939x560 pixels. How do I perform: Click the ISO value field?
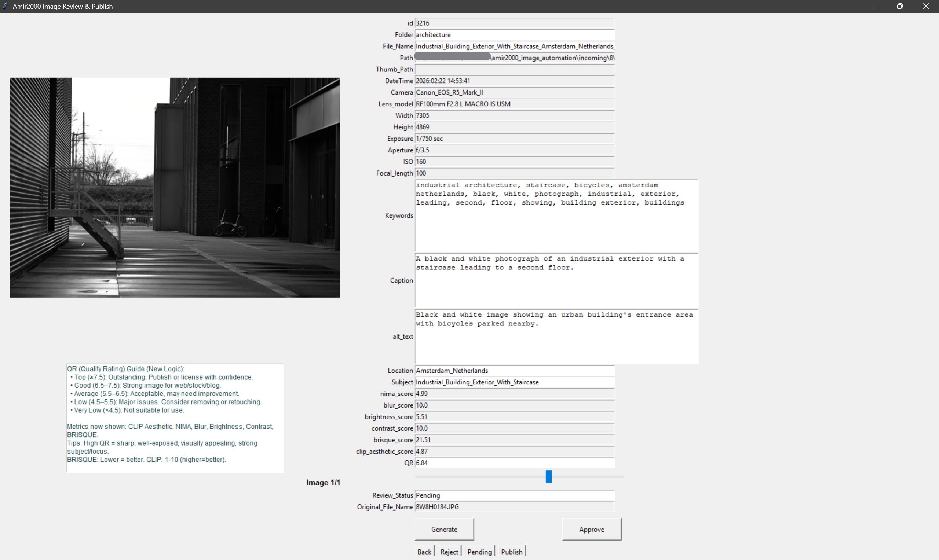coord(514,162)
